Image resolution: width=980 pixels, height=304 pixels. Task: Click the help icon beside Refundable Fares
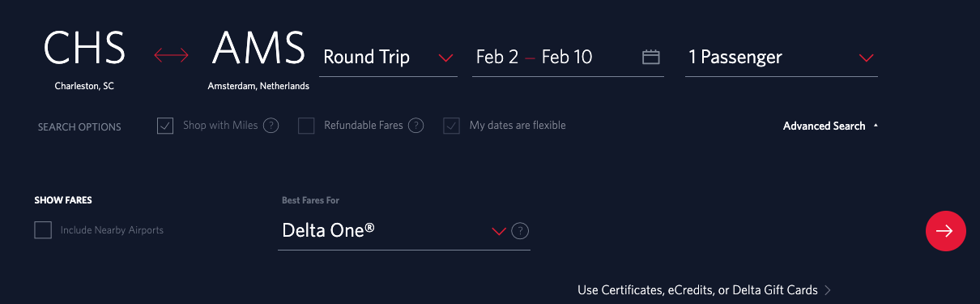[x=415, y=126]
